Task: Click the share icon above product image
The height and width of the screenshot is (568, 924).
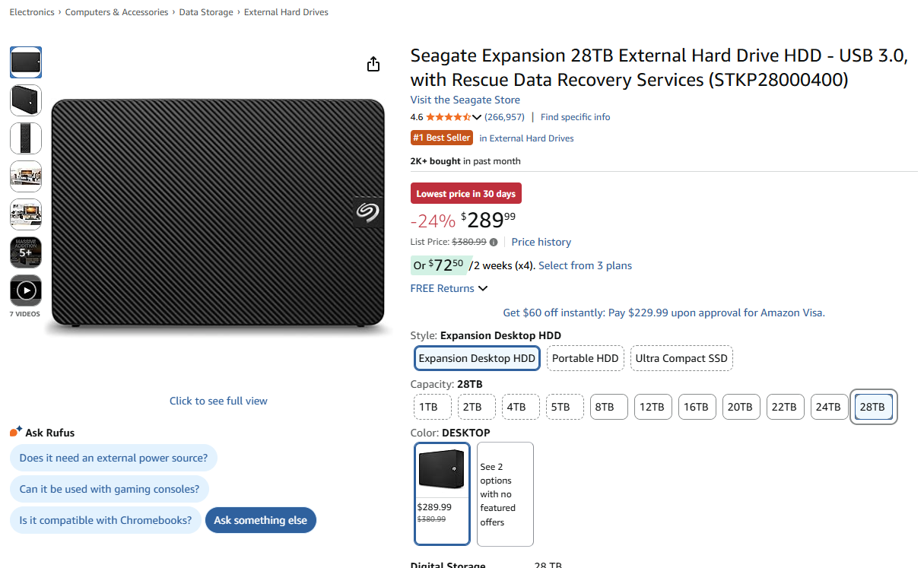Action: click(x=373, y=64)
